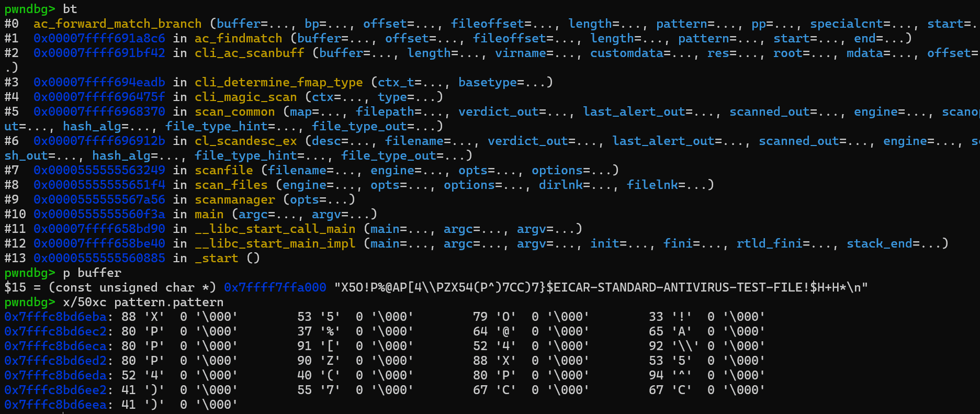Click memory address 0x7fffc8bd6eba in dump

tap(55, 317)
